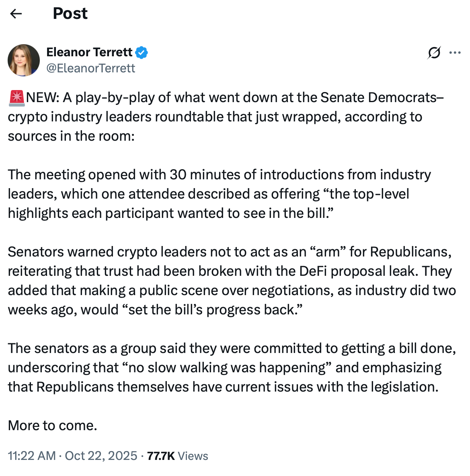The width and height of the screenshot is (470, 476).
Task: Click the red siren emoji
Action: tap(16, 98)
